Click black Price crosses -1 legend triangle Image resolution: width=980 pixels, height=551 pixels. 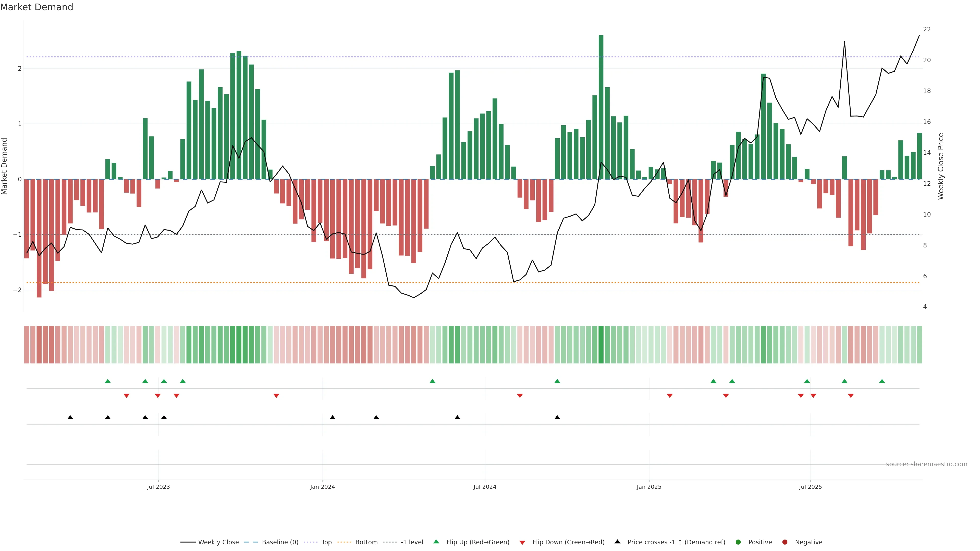tap(617, 542)
